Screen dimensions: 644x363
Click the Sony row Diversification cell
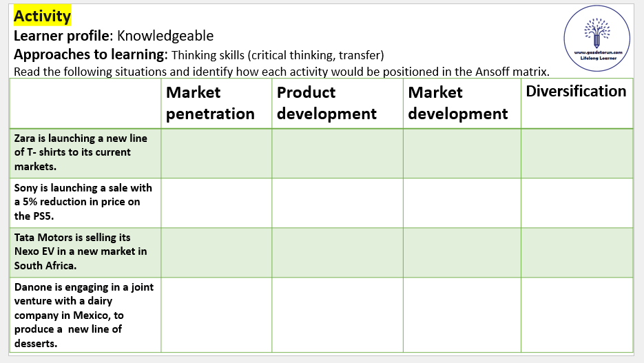coord(577,203)
